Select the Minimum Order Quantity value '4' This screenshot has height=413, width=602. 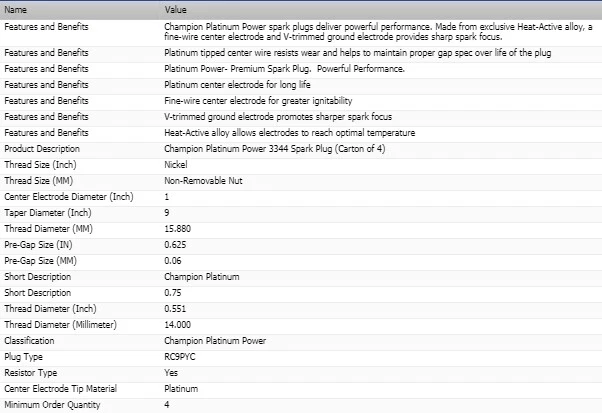[167, 405]
